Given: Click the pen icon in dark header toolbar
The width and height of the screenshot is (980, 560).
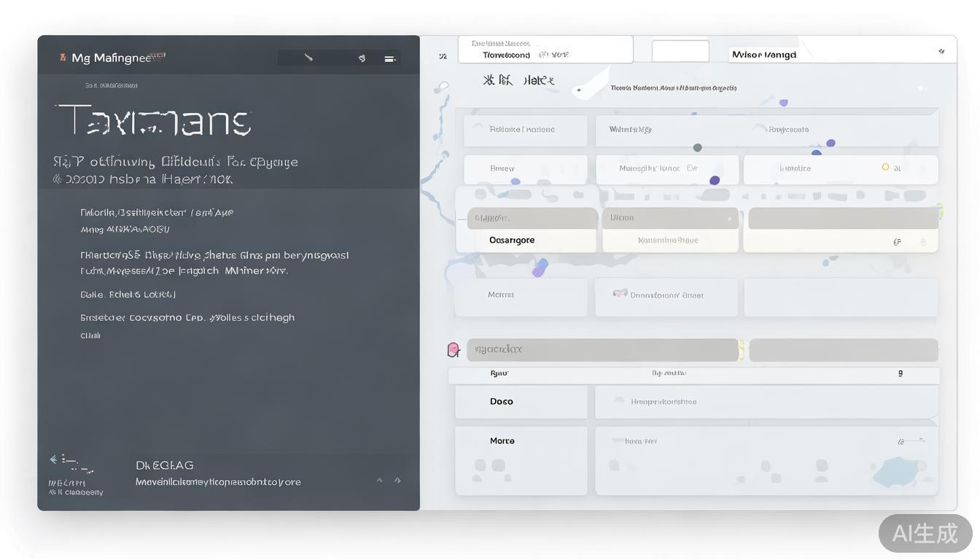Looking at the screenshot, I should click(308, 58).
